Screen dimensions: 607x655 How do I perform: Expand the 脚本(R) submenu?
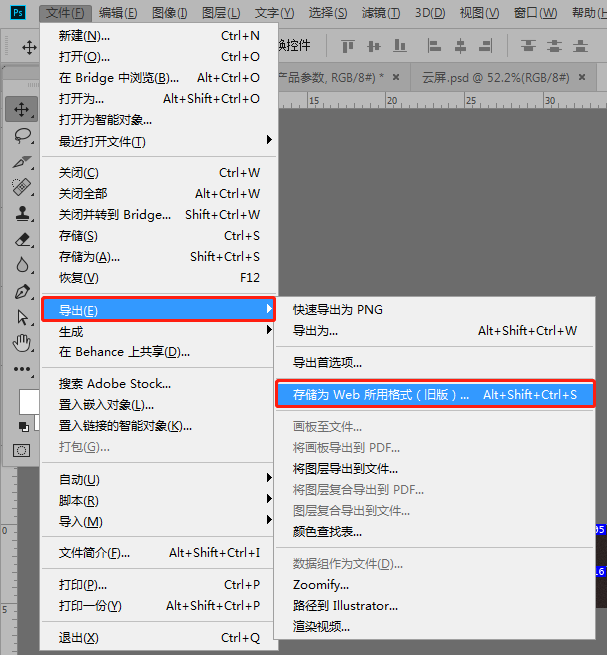(159, 500)
